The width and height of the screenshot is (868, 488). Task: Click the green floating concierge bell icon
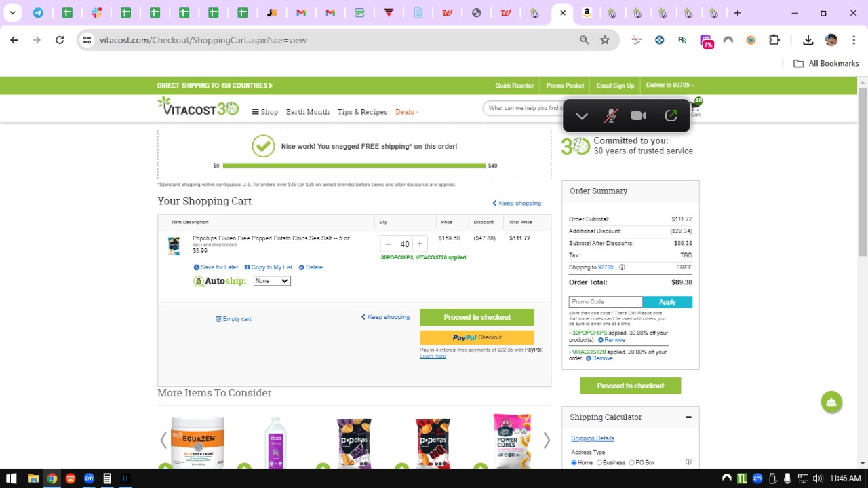coord(831,402)
